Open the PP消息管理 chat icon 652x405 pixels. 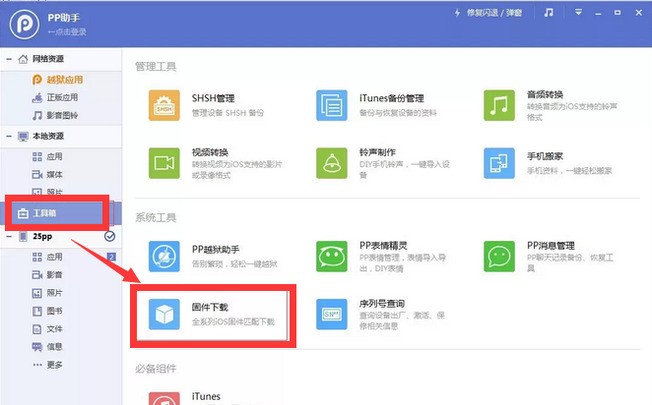click(499, 256)
